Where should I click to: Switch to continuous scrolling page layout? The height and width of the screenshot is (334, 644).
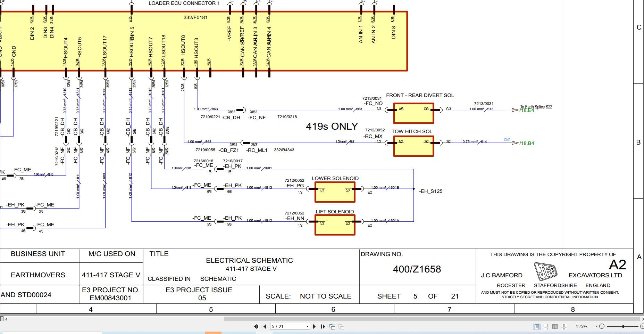click(x=545, y=326)
